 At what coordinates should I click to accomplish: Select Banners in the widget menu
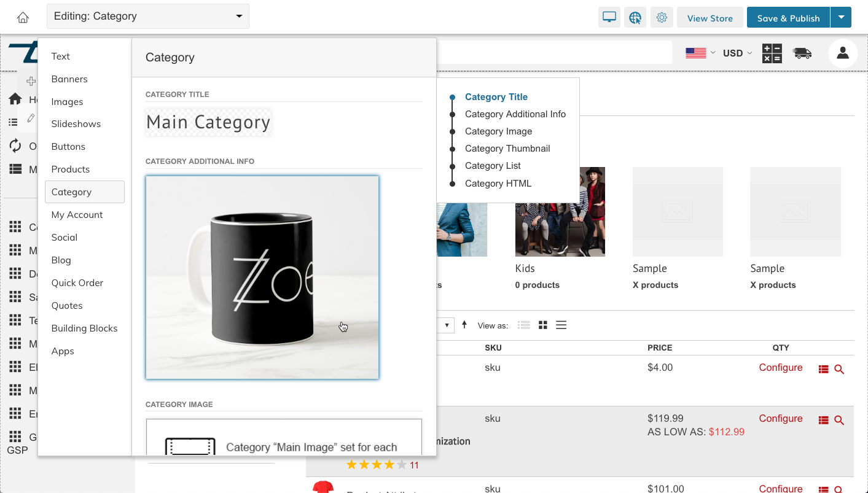[69, 79]
